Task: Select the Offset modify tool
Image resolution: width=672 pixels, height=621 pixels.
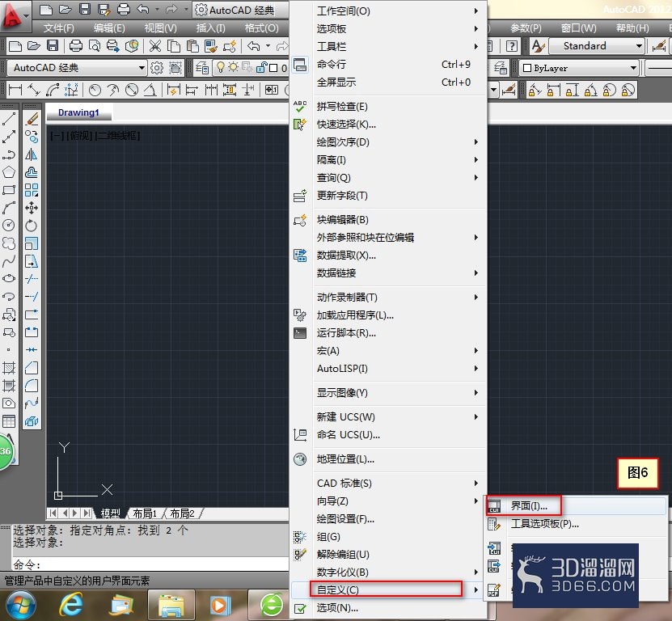Action: tap(32, 172)
